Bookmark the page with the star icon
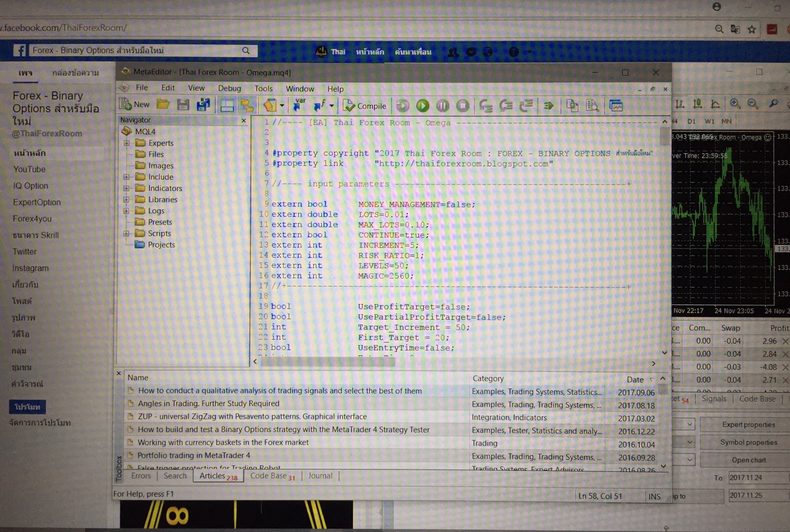 pyautogui.click(x=751, y=29)
